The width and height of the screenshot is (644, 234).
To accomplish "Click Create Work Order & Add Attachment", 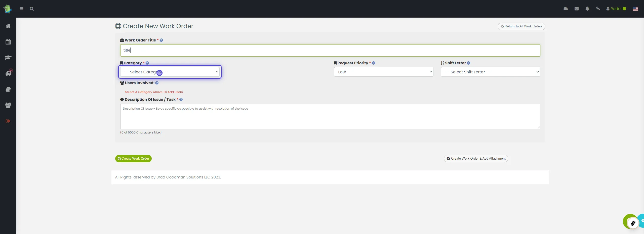I will (x=476, y=159).
